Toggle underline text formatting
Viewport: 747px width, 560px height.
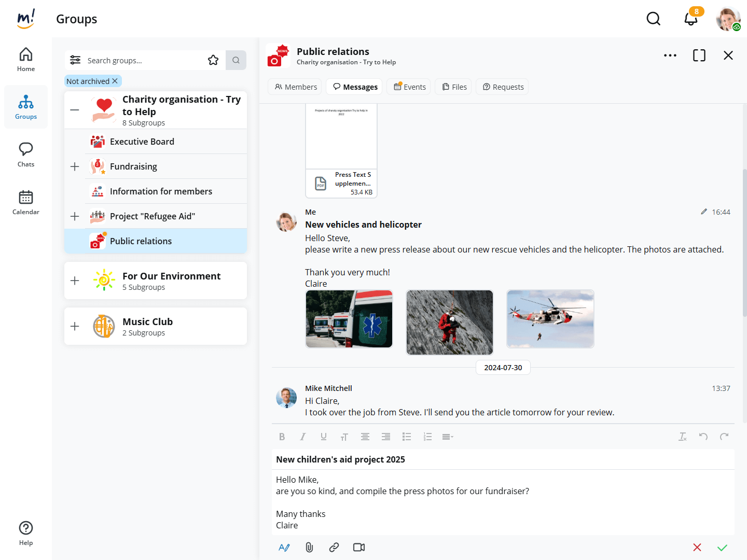click(x=324, y=437)
